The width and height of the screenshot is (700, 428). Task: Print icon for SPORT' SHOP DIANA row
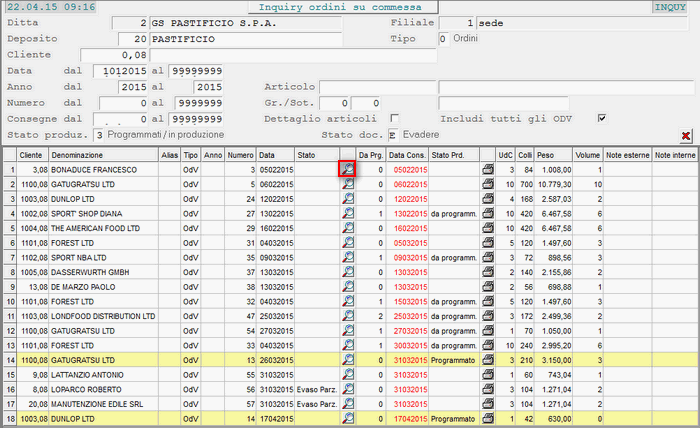point(488,213)
